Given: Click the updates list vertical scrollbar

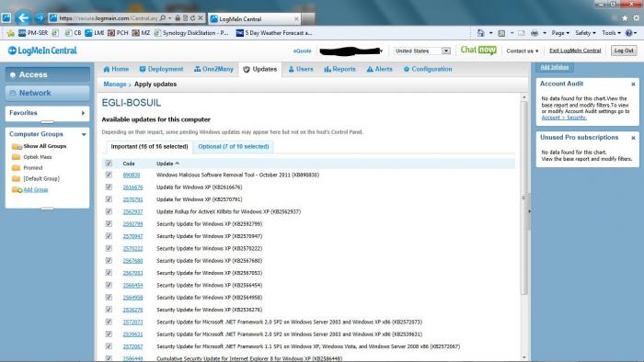Looking at the screenshot, I should click(x=524, y=198).
